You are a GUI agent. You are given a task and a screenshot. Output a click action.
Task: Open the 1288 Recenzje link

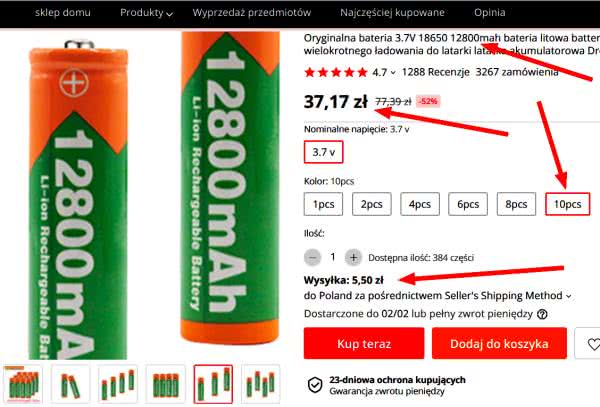[x=435, y=72]
